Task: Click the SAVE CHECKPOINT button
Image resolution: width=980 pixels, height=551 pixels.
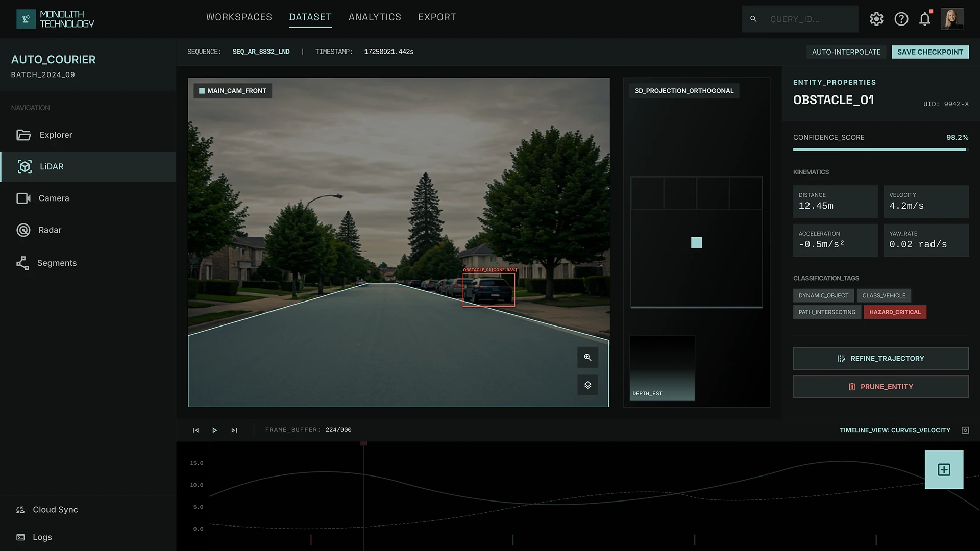Action: (930, 52)
